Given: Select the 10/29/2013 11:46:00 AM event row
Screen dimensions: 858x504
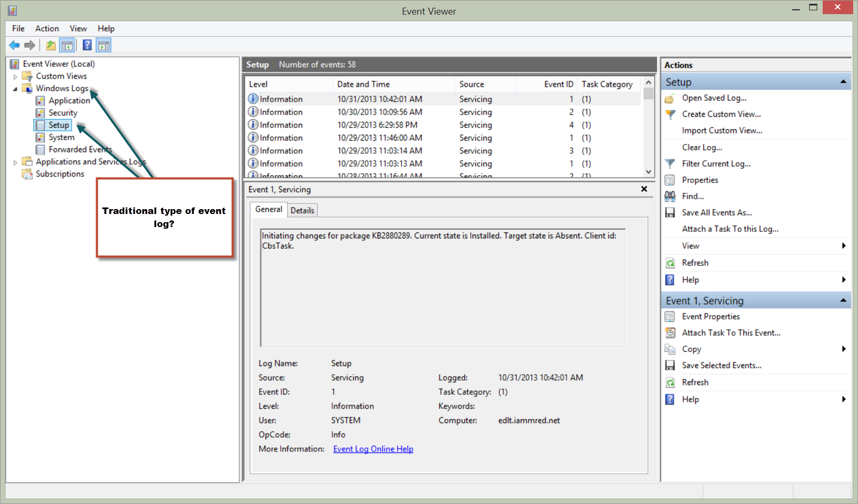Looking at the screenshot, I should pyautogui.click(x=444, y=138).
